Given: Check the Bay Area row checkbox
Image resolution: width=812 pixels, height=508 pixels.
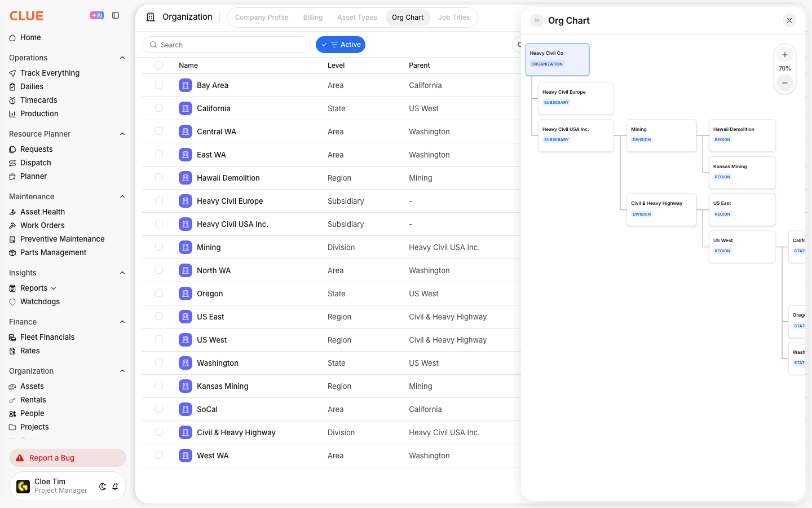Looking at the screenshot, I should coord(159,85).
